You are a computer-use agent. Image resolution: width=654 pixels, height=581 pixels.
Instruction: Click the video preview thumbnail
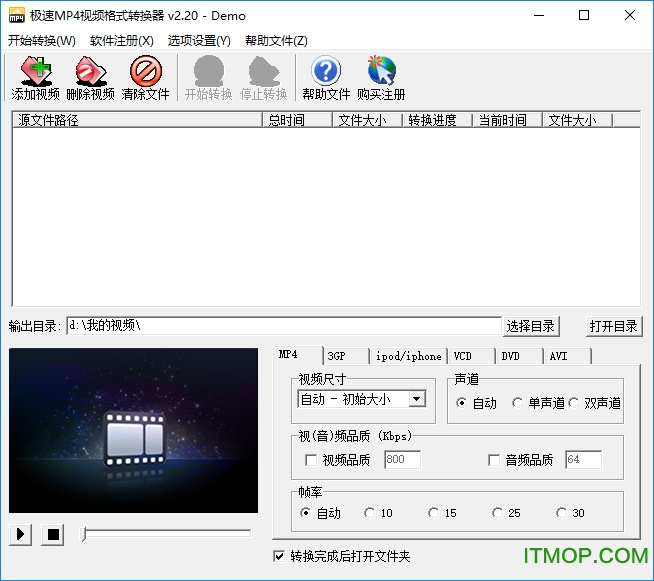coord(133,430)
